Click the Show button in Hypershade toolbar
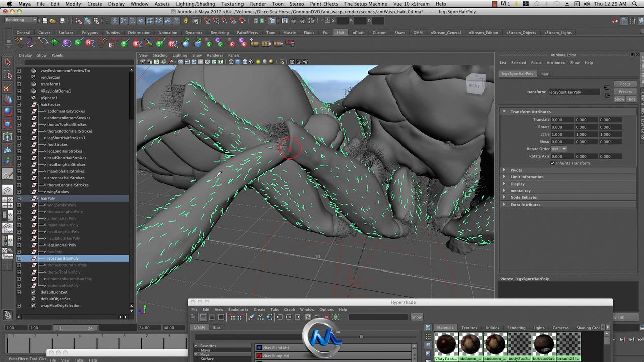This screenshot has width=644, height=362. (x=417, y=317)
